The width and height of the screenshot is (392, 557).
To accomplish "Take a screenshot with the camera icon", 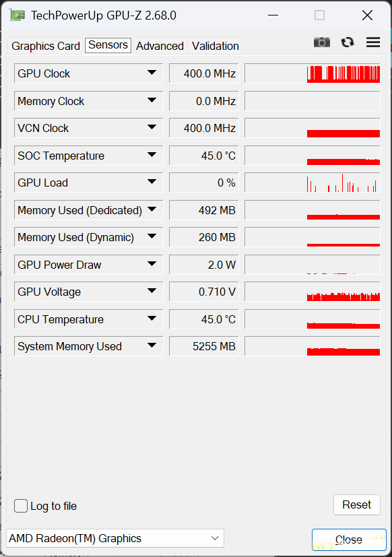I will point(322,42).
